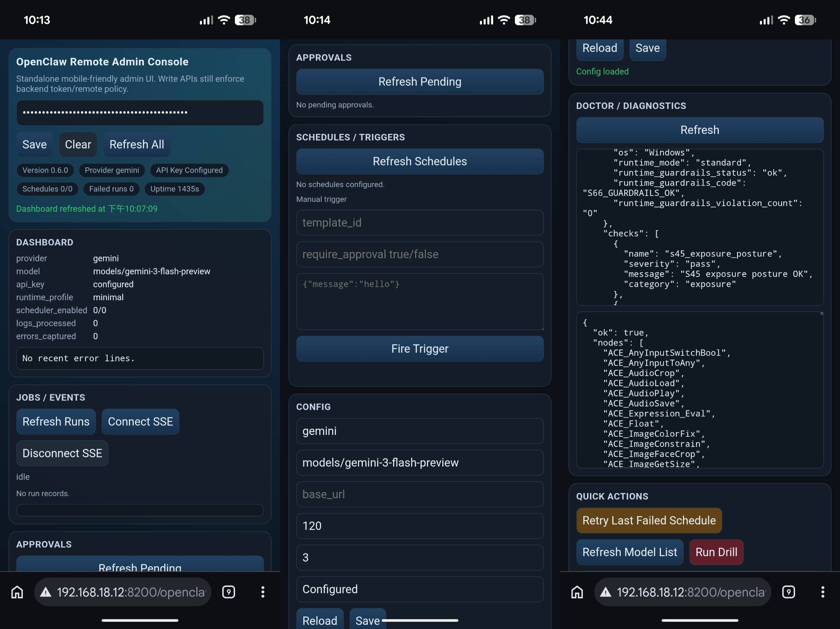Viewport: 840px width, 629px height.
Task: Click the 'No schedules configured.' message
Action: [x=340, y=184]
